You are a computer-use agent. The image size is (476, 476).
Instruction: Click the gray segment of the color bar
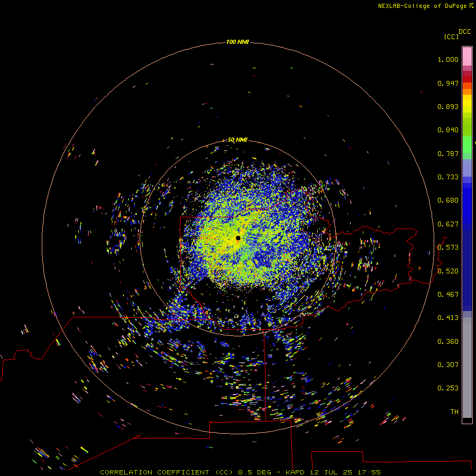467,368
